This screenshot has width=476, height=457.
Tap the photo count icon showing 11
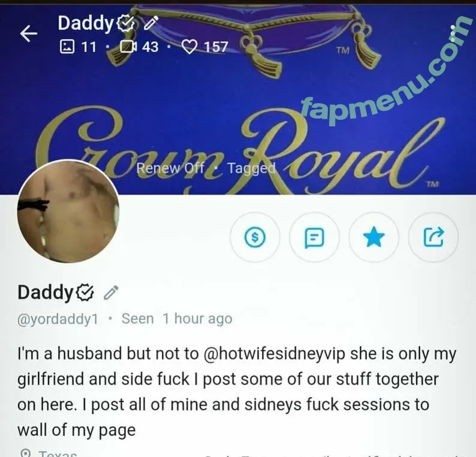67,47
